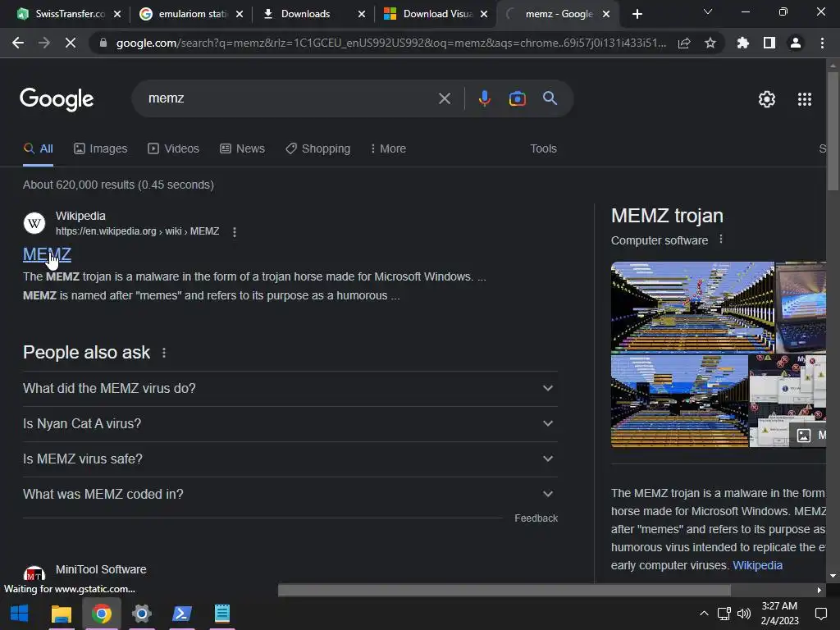Open PowerShell from the taskbar
The image size is (840, 630).
[182, 614]
